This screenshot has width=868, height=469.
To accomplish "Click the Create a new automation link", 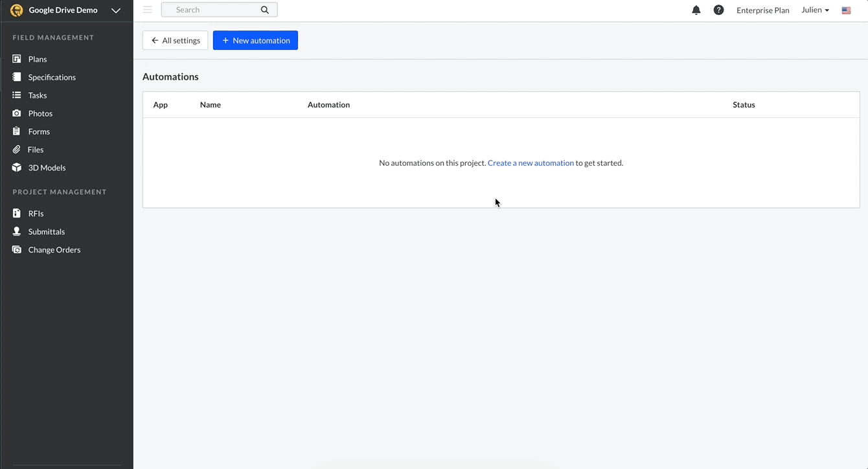I will click(x=530, y=163).
